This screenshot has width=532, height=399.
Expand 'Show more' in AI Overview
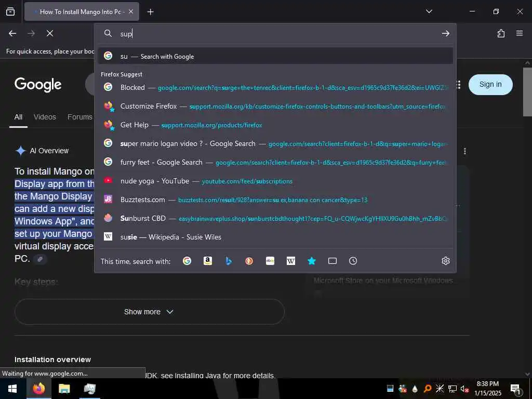click(x=149, y=312)
